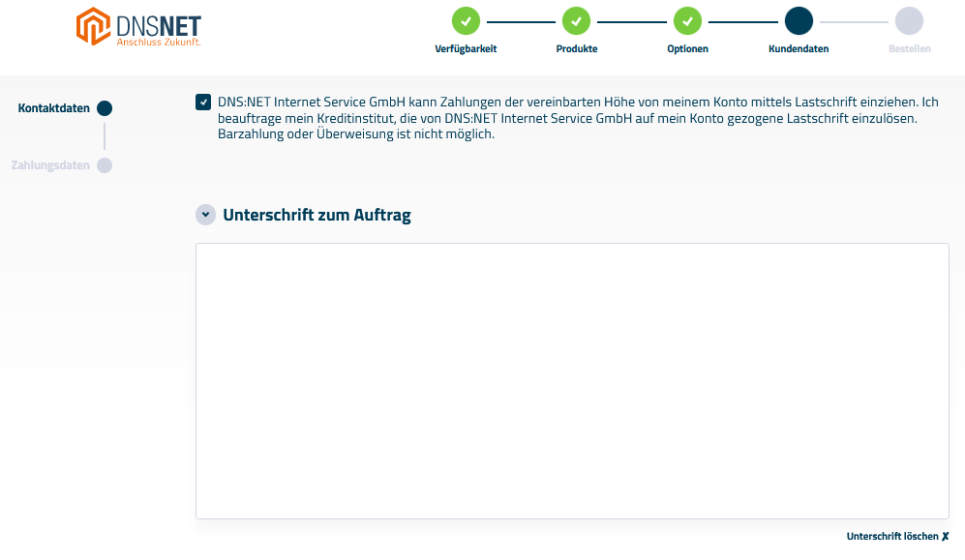Click the Kundendaten step label
The height and width of the screenshot is (560, 965).
pyautogui.click(x=799, y=48)
